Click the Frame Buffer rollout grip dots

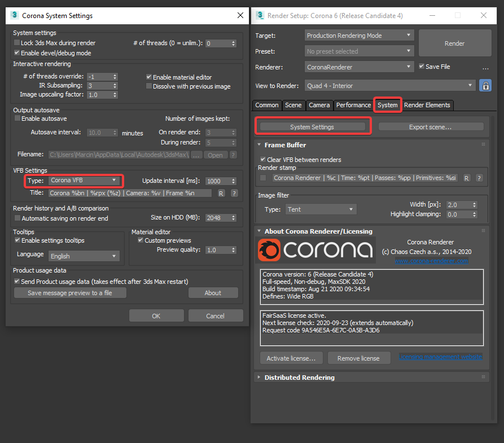[x=483, y=144]
